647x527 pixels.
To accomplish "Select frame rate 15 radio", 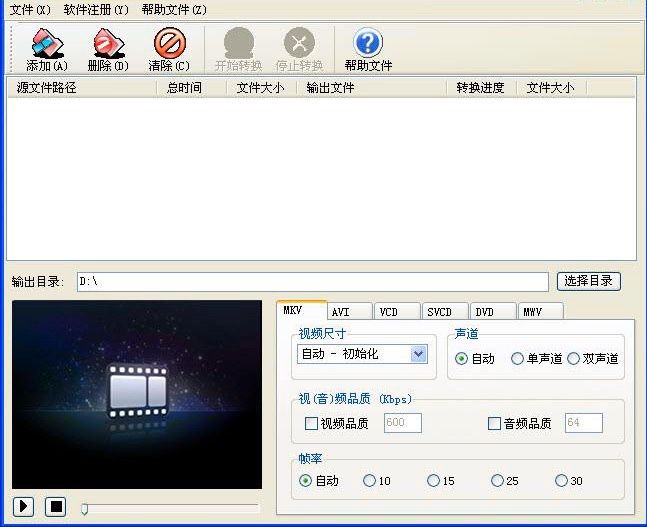I will [x=433, y=480].
